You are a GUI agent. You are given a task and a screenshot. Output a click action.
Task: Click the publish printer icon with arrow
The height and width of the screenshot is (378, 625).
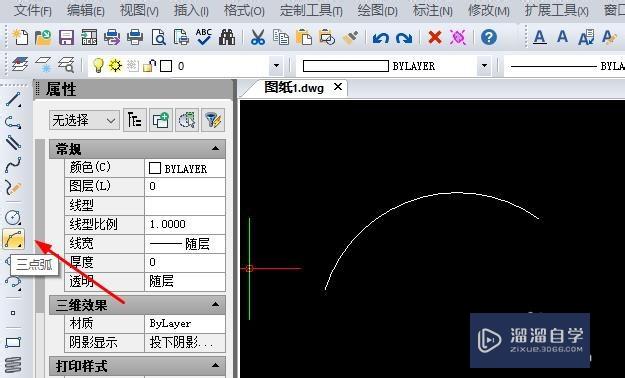click(112, 37)
